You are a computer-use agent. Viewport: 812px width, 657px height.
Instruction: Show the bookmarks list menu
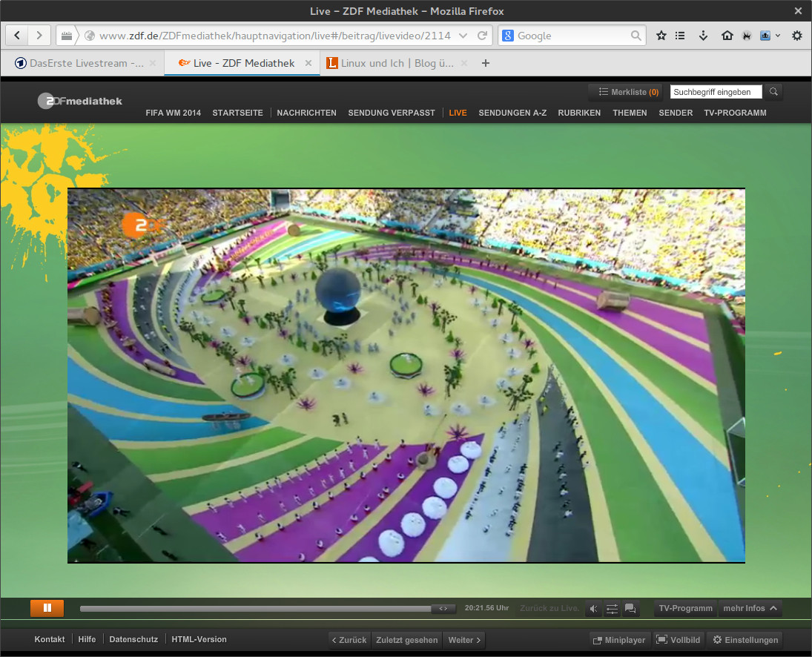[680, 36]
